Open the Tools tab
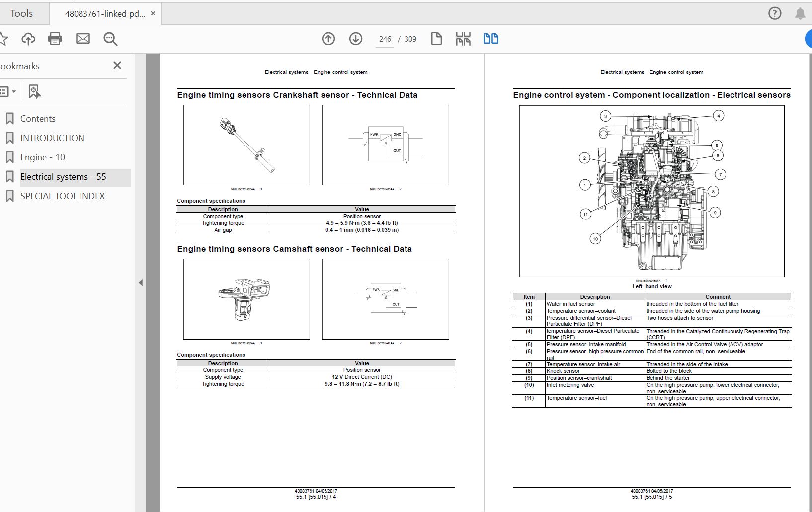Image resolution: width=812 pixels, height=512 pixels. pyautogui.click(x=22, y=14)
